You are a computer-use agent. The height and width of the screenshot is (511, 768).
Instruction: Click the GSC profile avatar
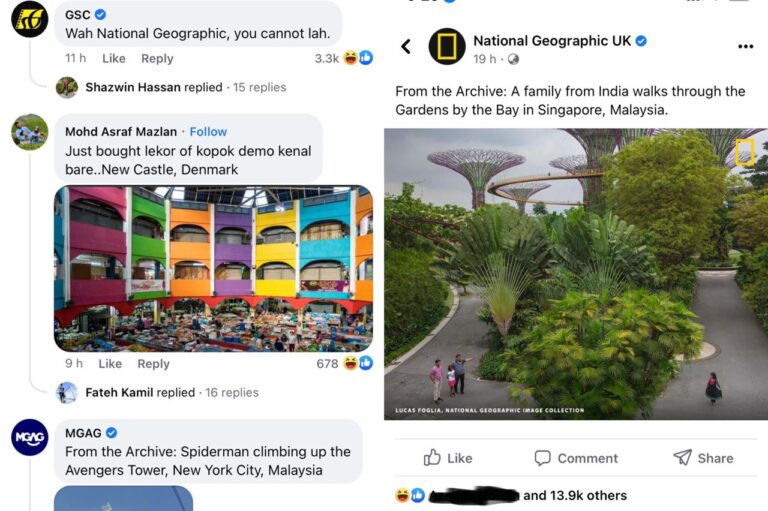(30, 19)
